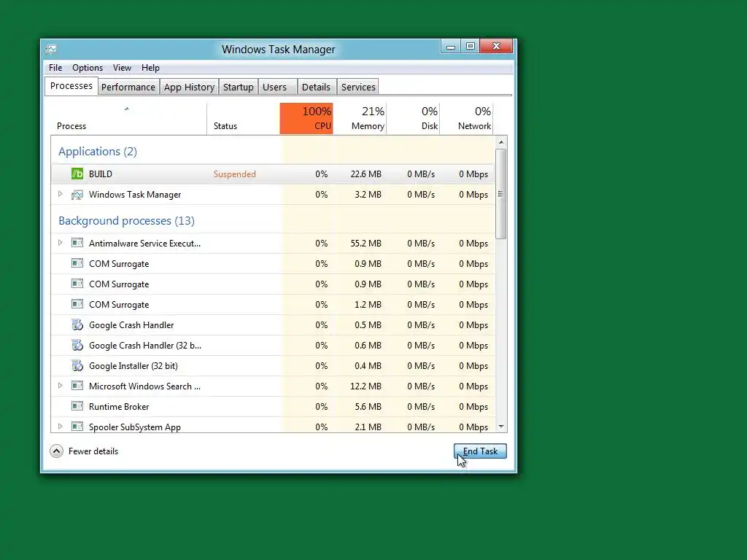Click the Google Crash Handler icon (0.5 MB)
Image resolution: width=747 pixels, height=560 pixels.
point(77,324)
